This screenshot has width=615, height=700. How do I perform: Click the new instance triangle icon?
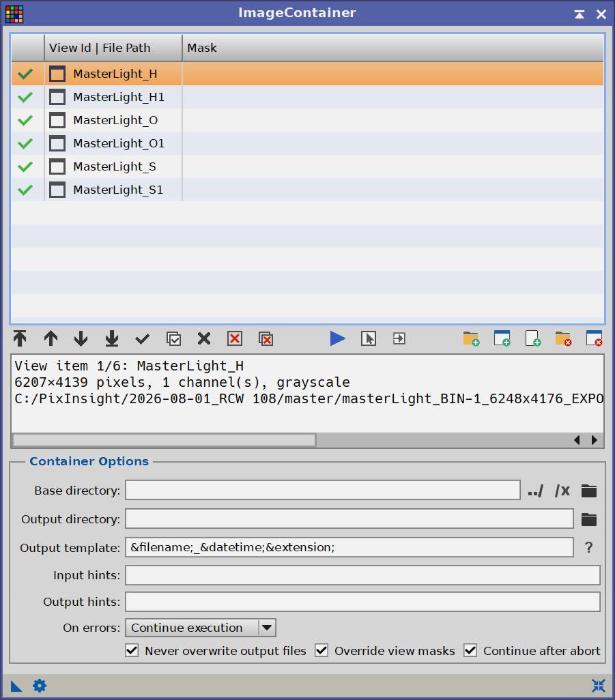tap(16, 686)
